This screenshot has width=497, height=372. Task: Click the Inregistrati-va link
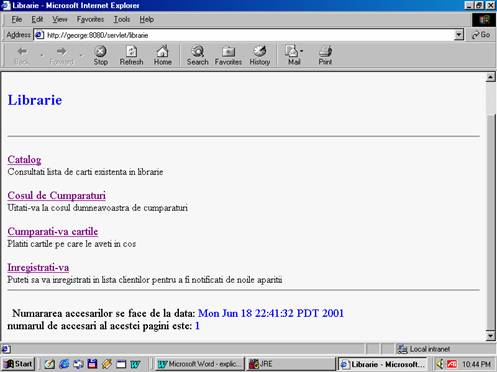[38, 268]
